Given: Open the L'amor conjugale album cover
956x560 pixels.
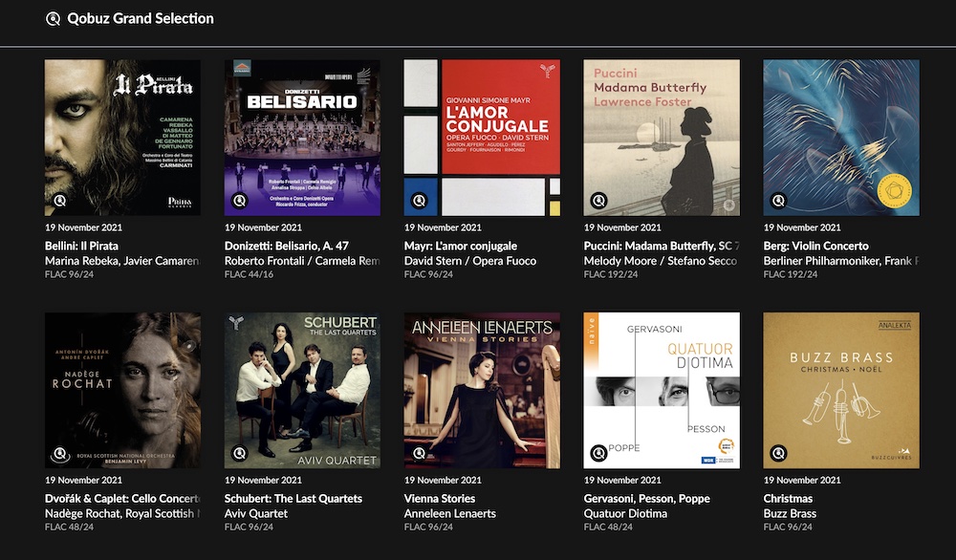Looking at the screenshot, I should tap(482, 138).
